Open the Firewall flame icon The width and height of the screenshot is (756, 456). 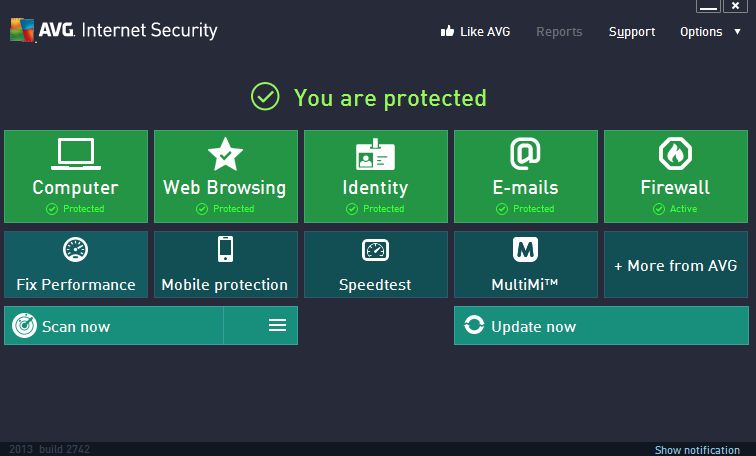pyautogui.click(x=675, y=154)
